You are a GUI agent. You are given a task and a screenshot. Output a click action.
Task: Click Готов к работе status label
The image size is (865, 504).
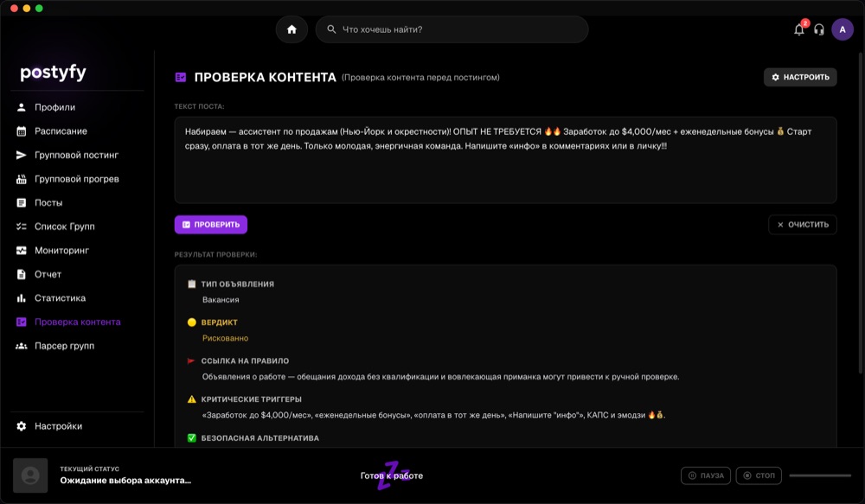point(392,475)
